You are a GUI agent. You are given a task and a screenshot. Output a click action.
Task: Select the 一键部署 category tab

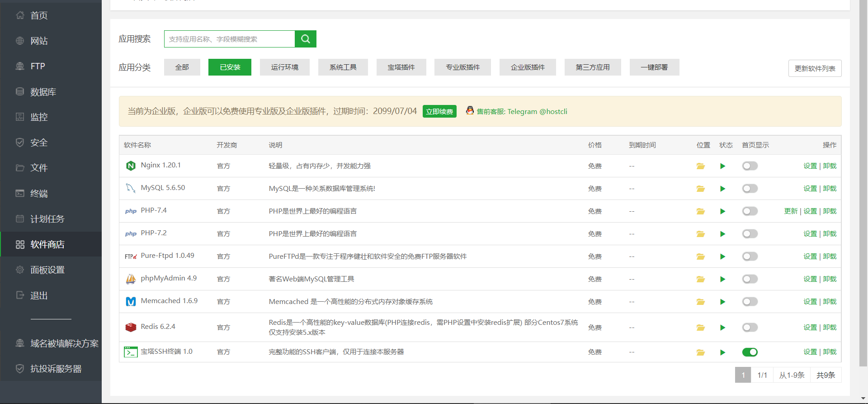(x=654, y=67)
